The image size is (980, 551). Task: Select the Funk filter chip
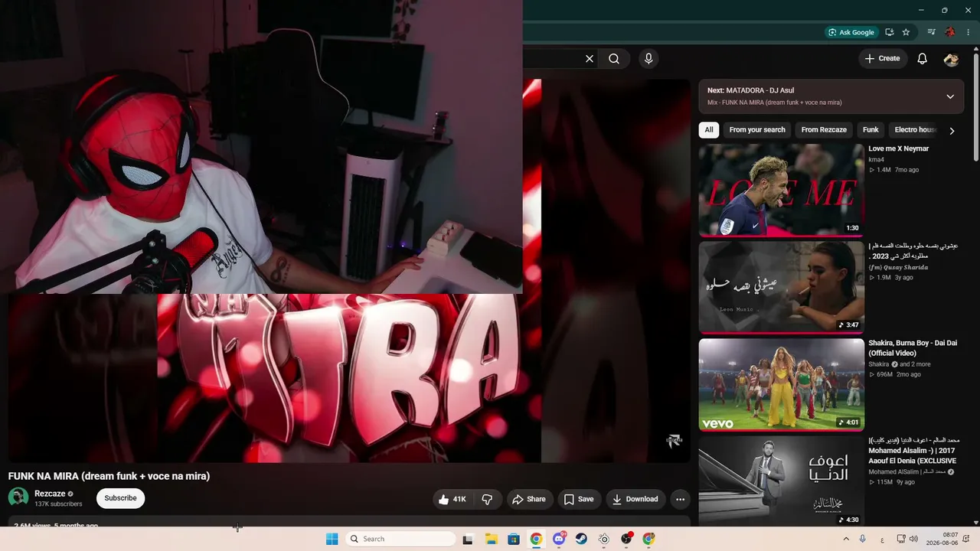(x=871, y=130)
